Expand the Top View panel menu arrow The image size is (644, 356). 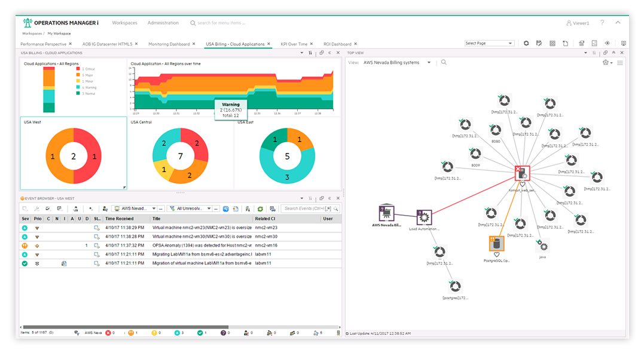585,53
